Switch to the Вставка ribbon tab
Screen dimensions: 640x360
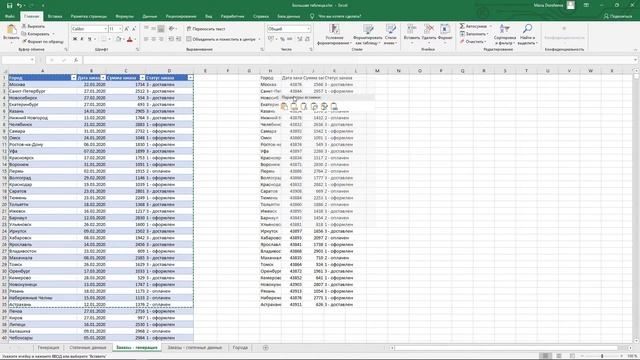coord(55,16)
